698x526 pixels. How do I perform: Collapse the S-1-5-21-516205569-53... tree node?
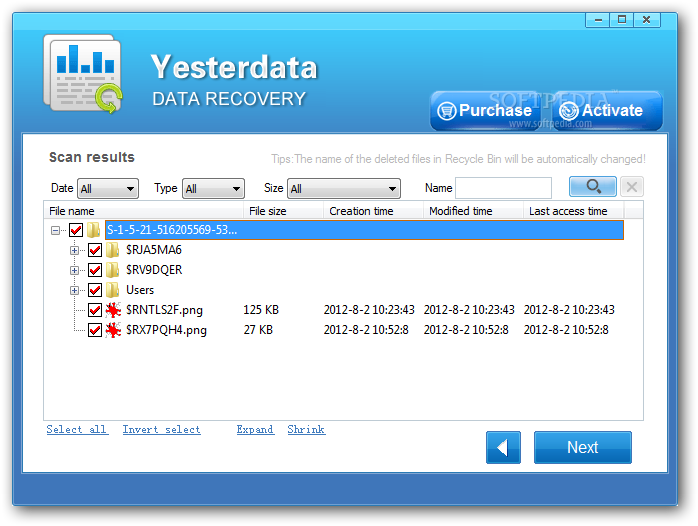(x=55, y=231)
